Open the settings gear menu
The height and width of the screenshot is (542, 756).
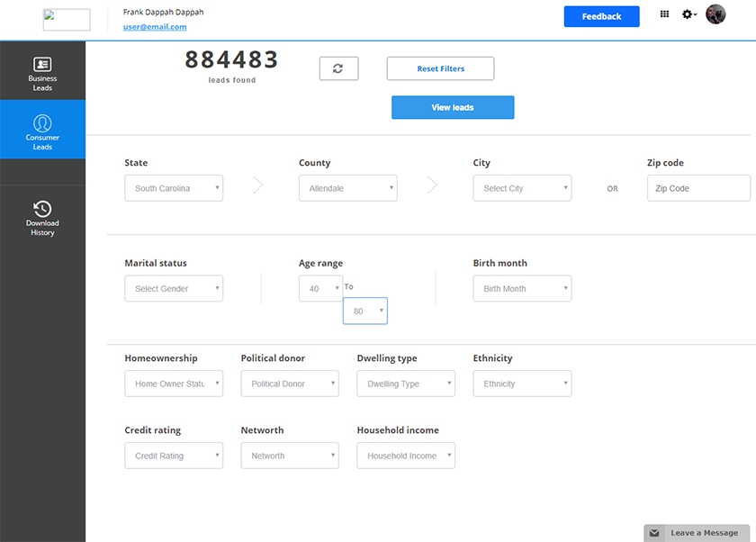coord(688,14)
